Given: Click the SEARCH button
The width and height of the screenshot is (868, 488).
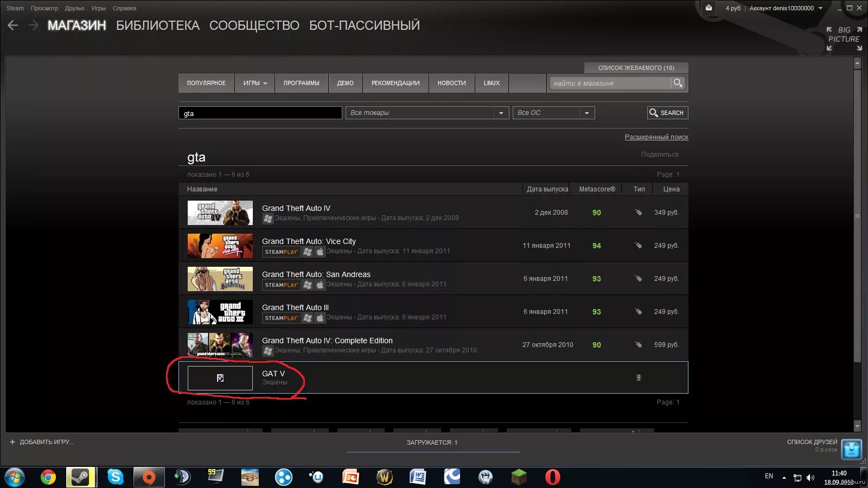Looking at the screenshot, I should (667, 113).
